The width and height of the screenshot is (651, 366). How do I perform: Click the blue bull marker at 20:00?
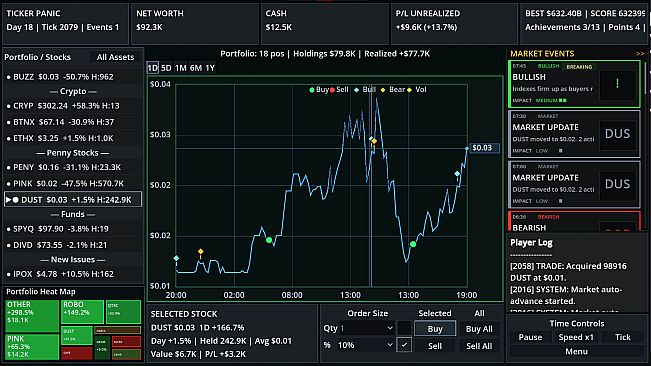tap(176, 258)
